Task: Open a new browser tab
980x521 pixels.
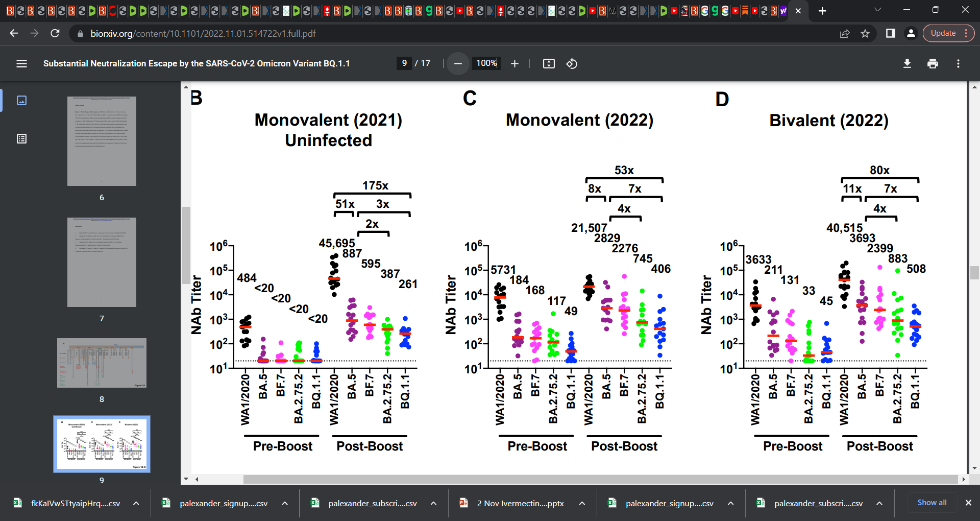Action: tap(822, 11)
